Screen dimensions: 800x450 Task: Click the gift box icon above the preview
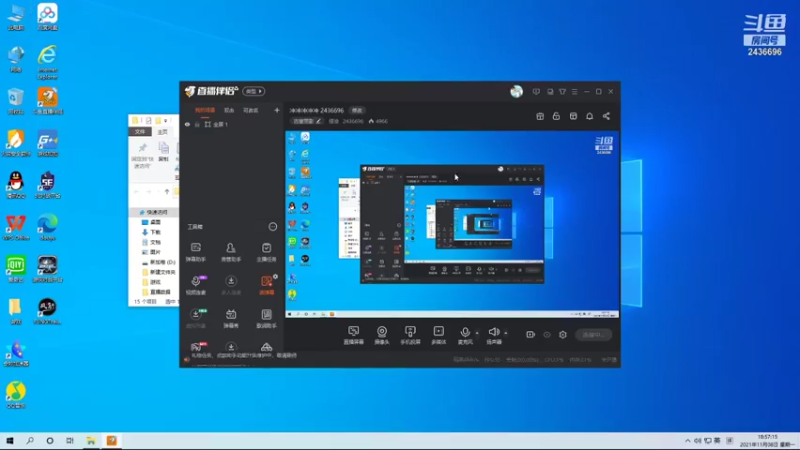(x=540, y=116)
